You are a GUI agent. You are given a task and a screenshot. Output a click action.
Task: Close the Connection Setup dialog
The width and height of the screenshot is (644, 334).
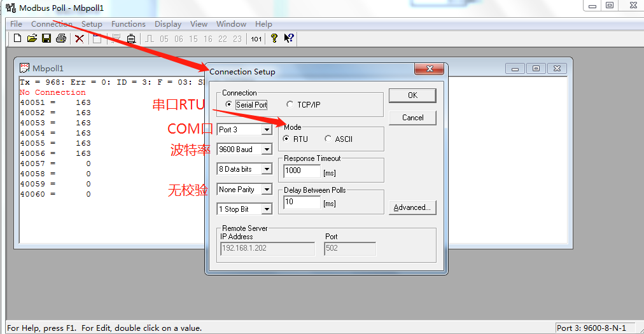point(429,69)
